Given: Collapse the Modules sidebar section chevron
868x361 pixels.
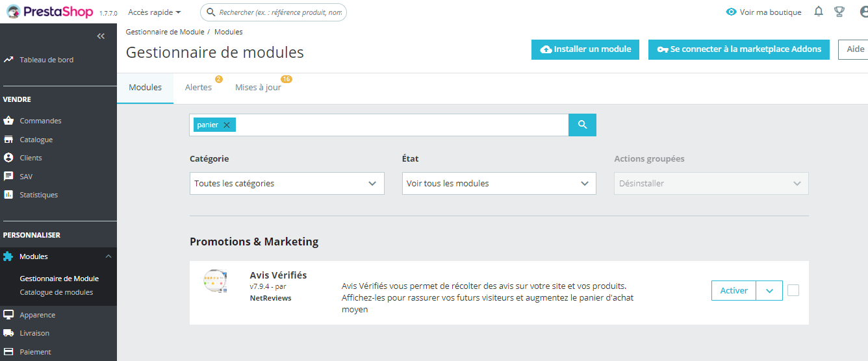Looking at the screenshot, I should (x=108, y=256).
